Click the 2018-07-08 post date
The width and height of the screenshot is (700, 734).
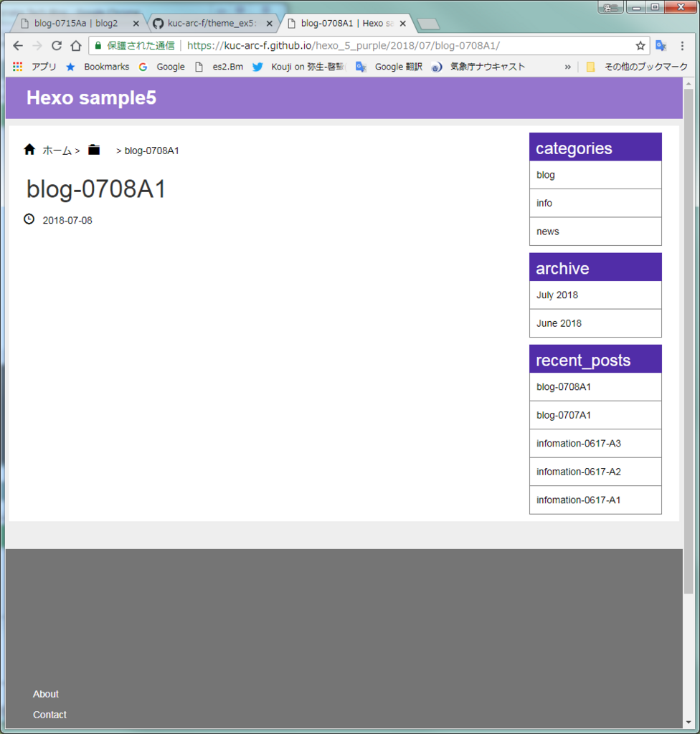tap(67, 220)
